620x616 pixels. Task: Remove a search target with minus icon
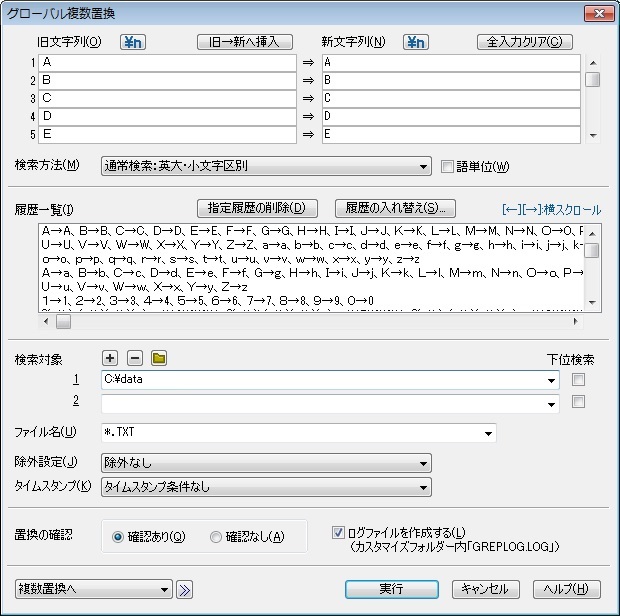click(x=134, y=358)
